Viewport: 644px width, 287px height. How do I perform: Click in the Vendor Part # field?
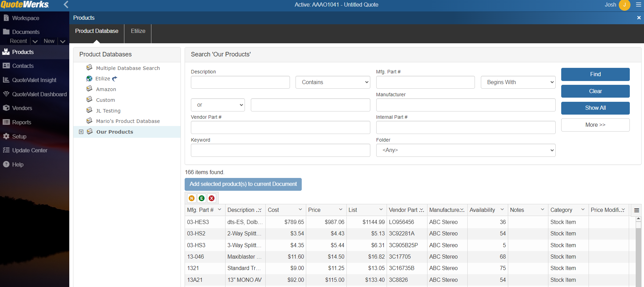(280, 127)
